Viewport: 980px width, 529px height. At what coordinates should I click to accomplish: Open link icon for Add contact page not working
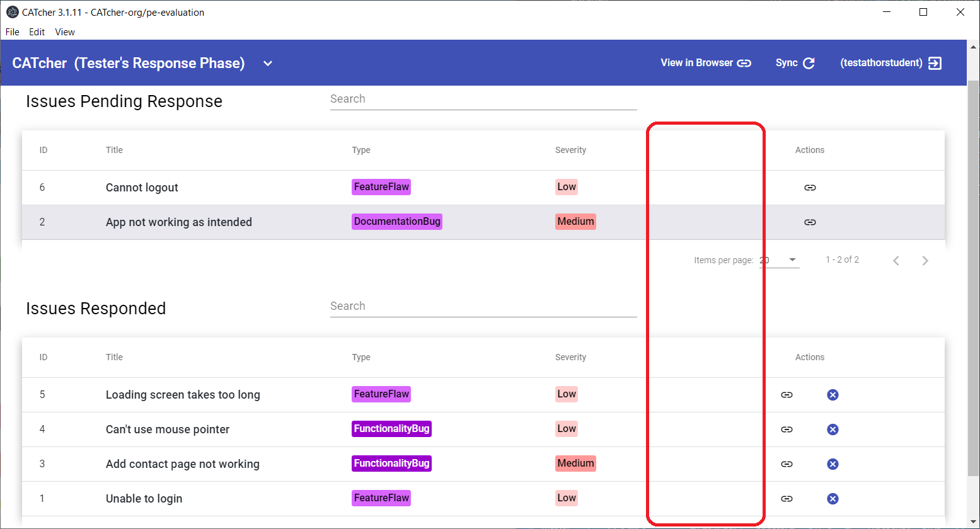point(787,464)
